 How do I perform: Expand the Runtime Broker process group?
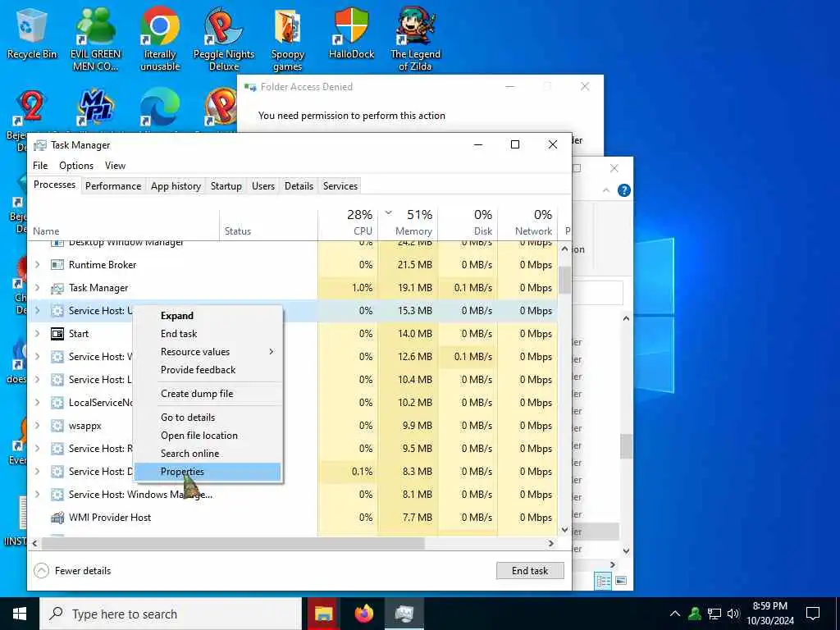click(x=38, y=265)
